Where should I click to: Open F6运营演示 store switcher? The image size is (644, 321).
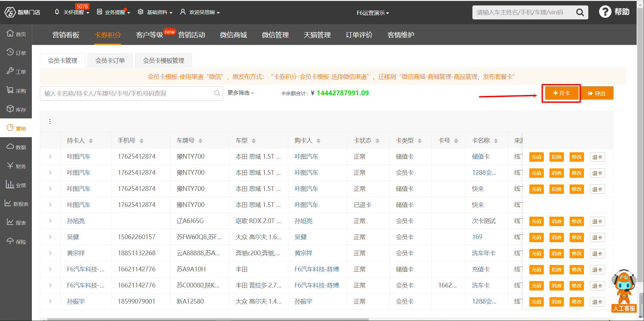(373, 13)
